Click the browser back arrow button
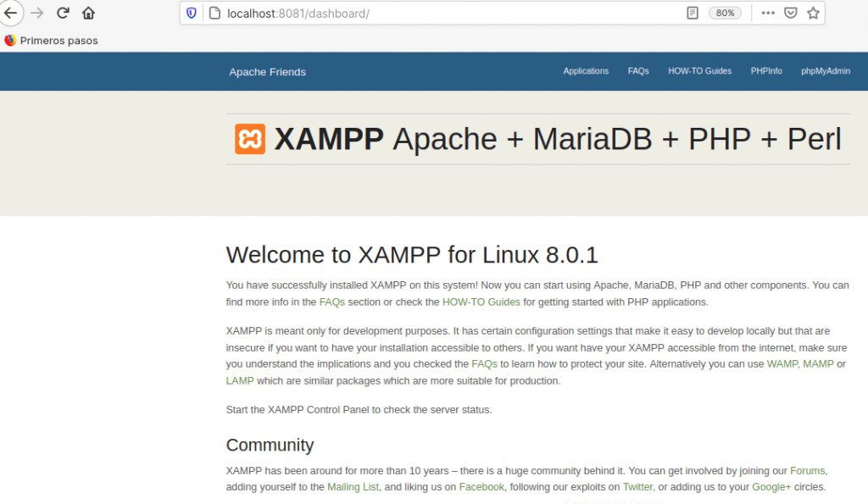The width and height of the screenshot is (868, 504). point(10,13)
